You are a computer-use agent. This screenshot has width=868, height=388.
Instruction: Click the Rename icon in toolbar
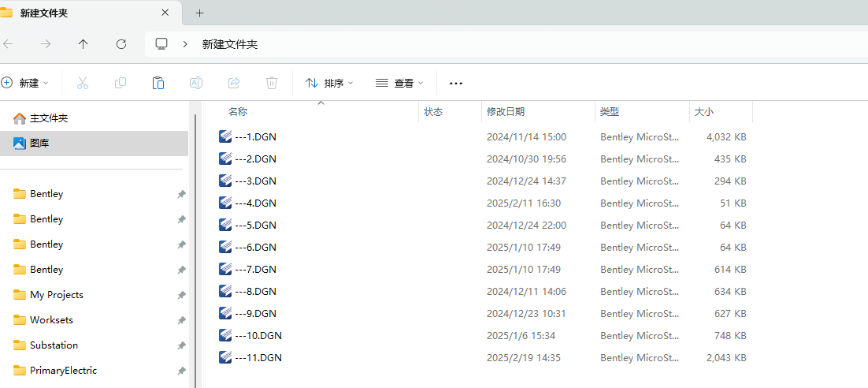(x=196, y=83)
